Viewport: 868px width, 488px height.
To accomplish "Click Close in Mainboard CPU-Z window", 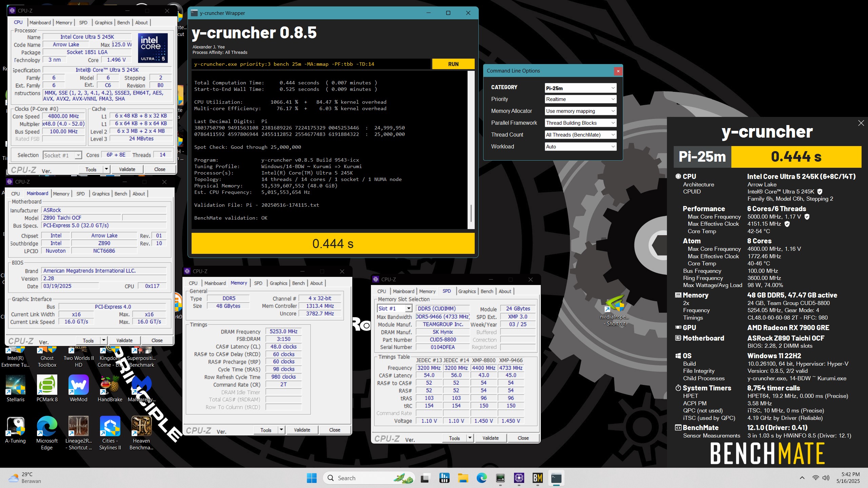I will (x=157, y=340).
